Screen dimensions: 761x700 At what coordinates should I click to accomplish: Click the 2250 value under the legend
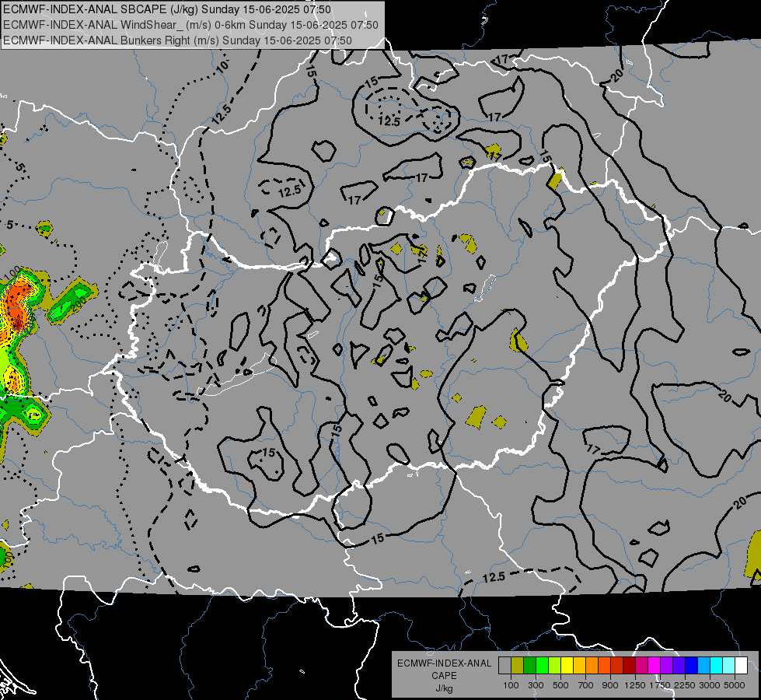click(x=686, y=685)
